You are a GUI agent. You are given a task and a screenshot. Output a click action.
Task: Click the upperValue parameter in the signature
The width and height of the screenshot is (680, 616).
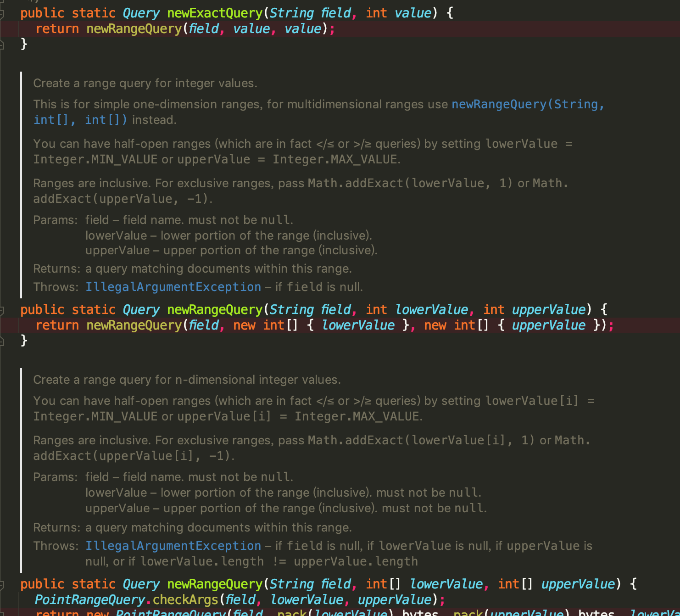click(548, 309)
